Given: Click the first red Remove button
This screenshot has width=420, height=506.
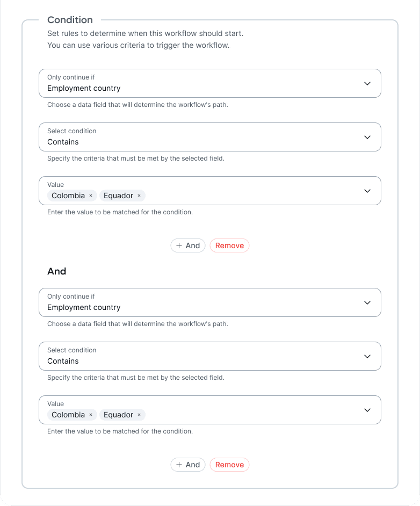Looking at the screenshot, I should 229,245.
